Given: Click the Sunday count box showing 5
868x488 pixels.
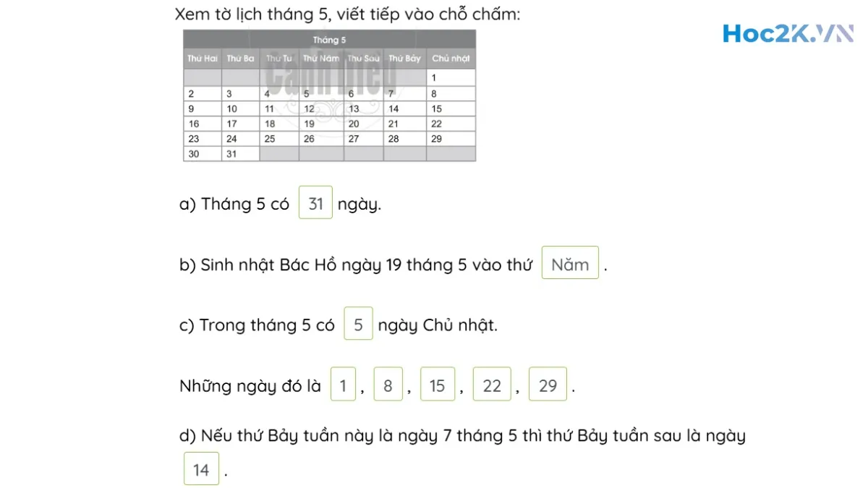Looking at the screenshot, I should [x=358, y=325].
